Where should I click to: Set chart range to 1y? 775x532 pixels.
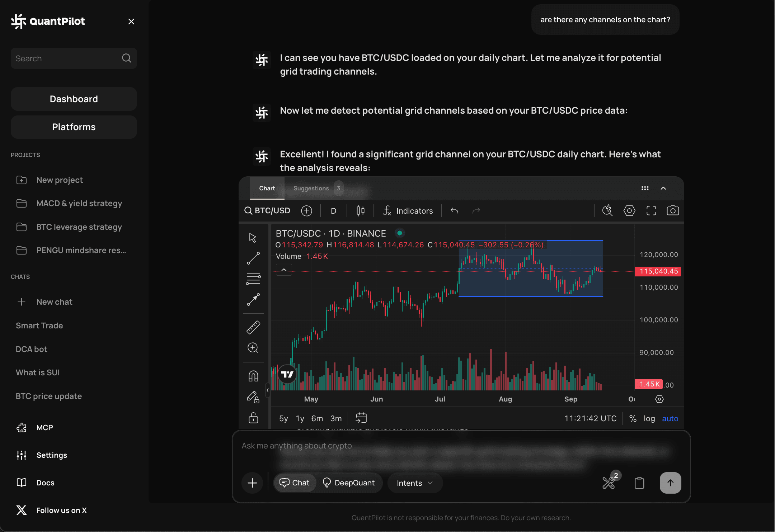pos(300,418)
